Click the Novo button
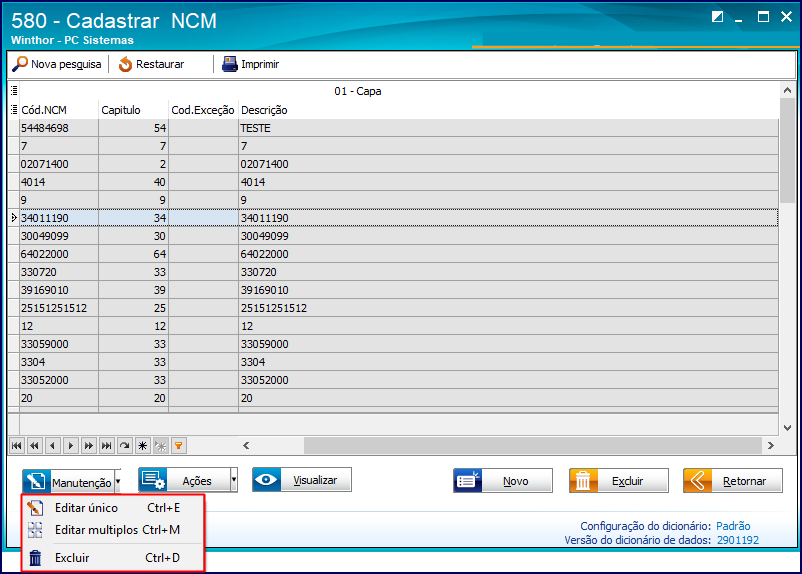 (503, 481)
